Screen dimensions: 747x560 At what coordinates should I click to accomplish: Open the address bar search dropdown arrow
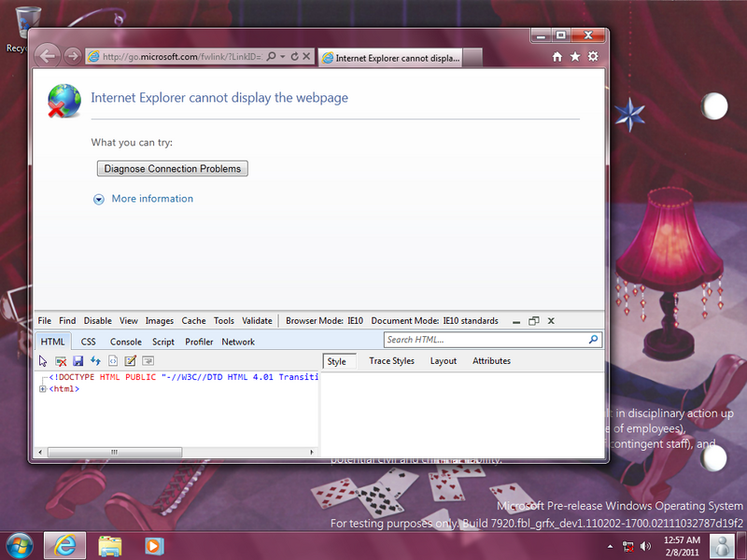[283, 57]
